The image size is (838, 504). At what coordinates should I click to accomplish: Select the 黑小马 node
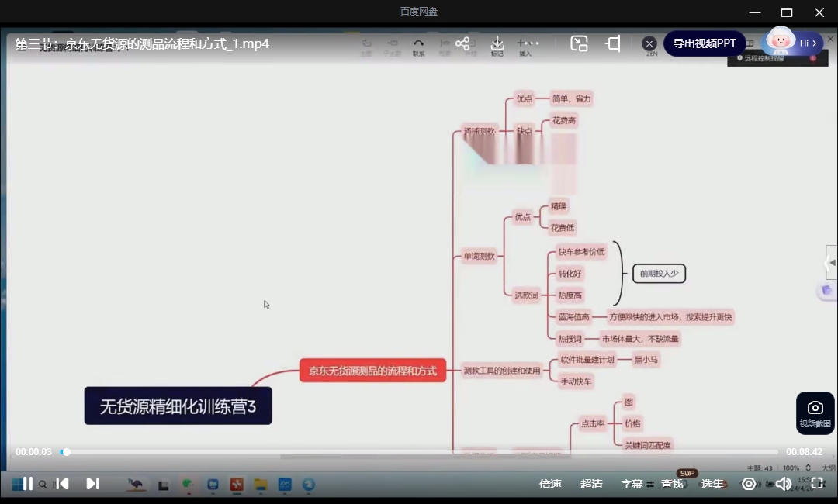646,360
